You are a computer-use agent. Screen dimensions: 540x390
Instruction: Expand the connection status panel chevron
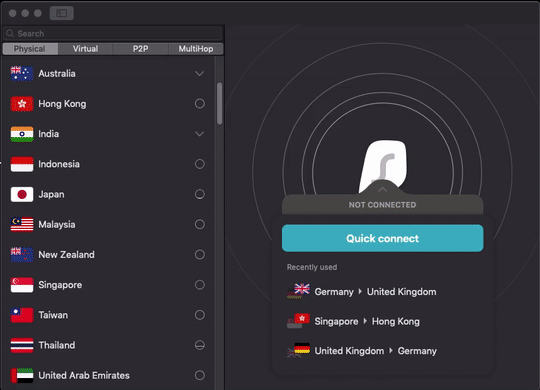pyautogui.click(x=382, y=189)
